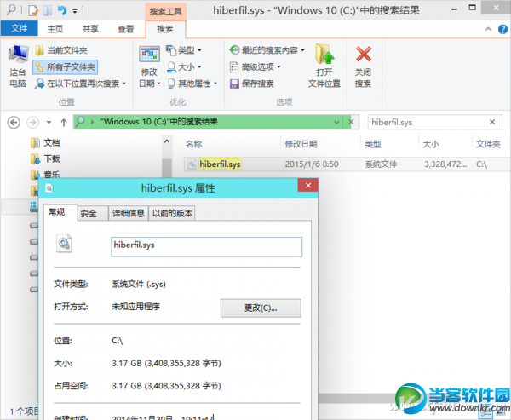The height and width of the screenshot is (420, 511).
Task: Switch to Share (共享) ribbon tab
Action: 90,29
